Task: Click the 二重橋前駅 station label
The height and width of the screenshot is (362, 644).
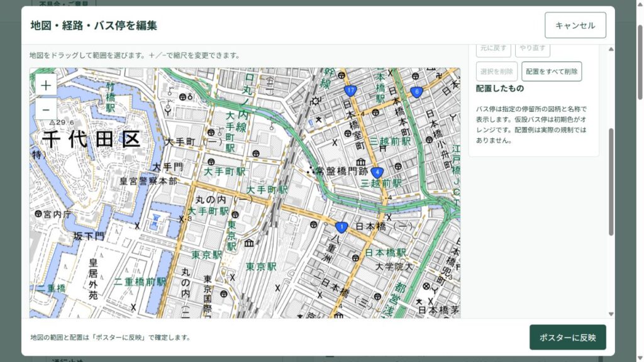Action: tap(140, 282)
